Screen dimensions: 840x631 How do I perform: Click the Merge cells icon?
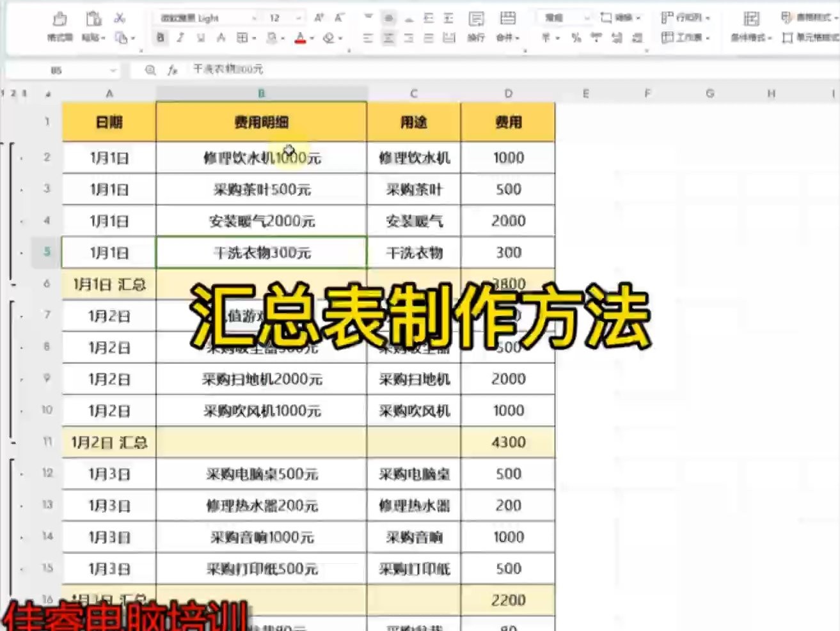[x=507, y=18]
